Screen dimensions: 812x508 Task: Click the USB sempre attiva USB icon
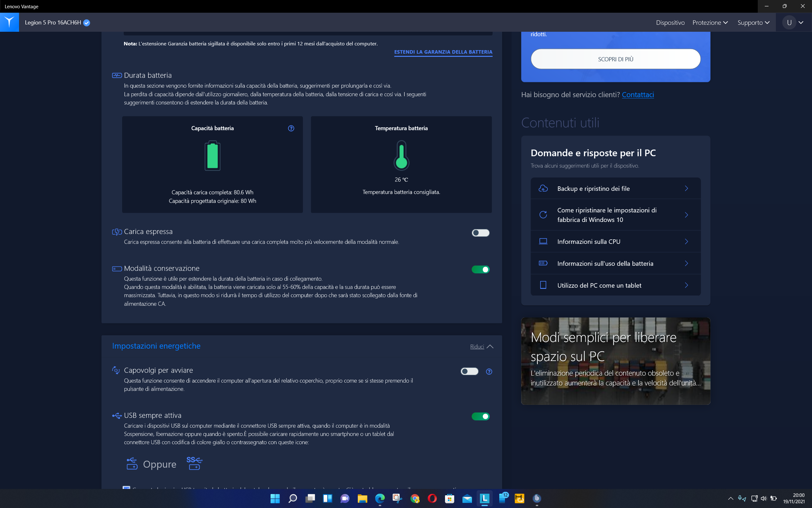(x=117, y=416)
